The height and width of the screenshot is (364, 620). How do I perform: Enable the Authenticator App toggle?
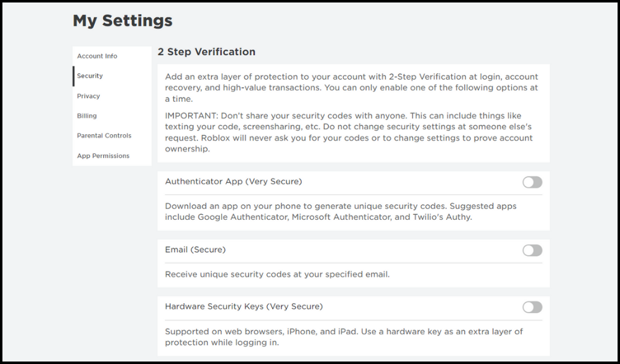(532, 182)
